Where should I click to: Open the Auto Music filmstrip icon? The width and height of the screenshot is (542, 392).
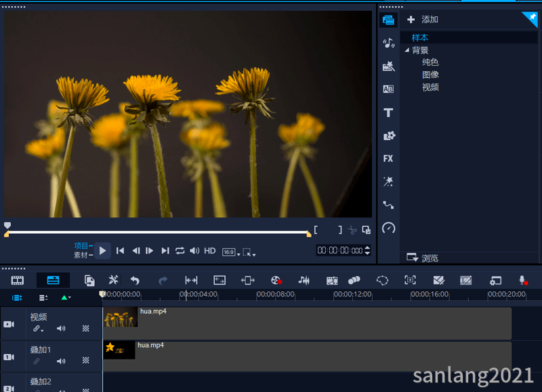[332, 280]
